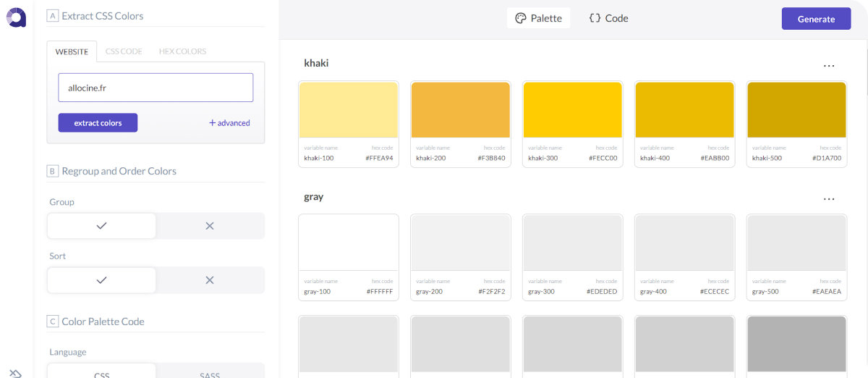The width and height of the screenshot is (868, 378).
Task: Click the gray-200 variable name
Action: coord(430,292)
